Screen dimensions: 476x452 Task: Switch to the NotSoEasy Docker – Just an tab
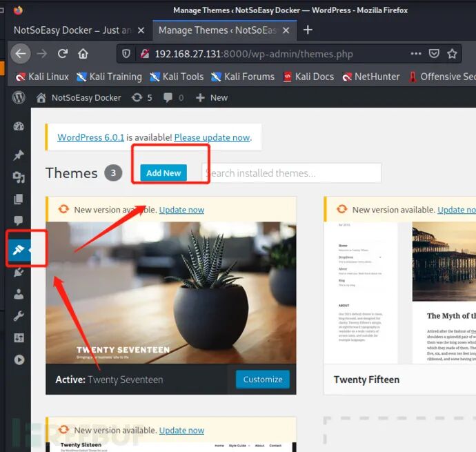(x=73, y=30)
